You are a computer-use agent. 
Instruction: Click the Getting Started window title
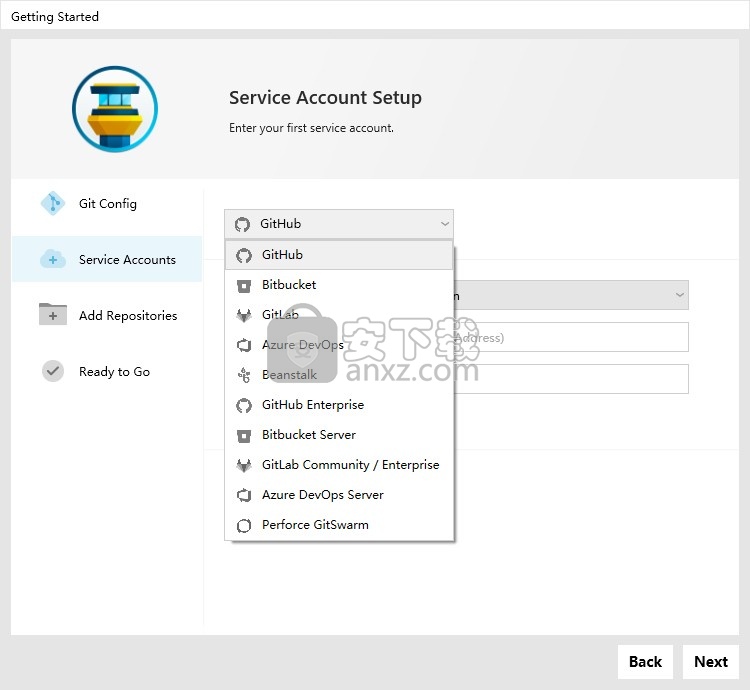55,17
